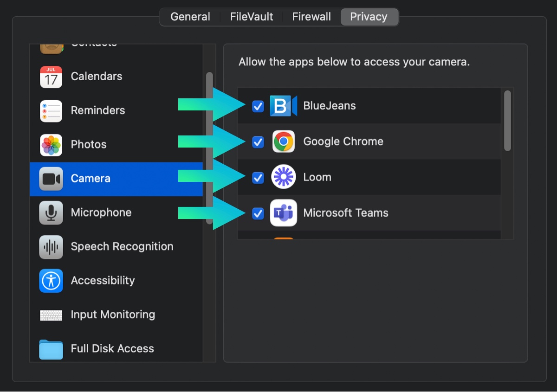
Task: Uncheck BlueJeans camera access checkbox
Action: coord(258,107)
